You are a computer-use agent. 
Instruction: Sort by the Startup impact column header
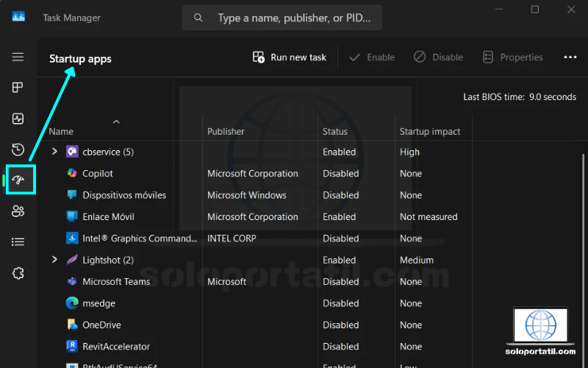[430, 132]
